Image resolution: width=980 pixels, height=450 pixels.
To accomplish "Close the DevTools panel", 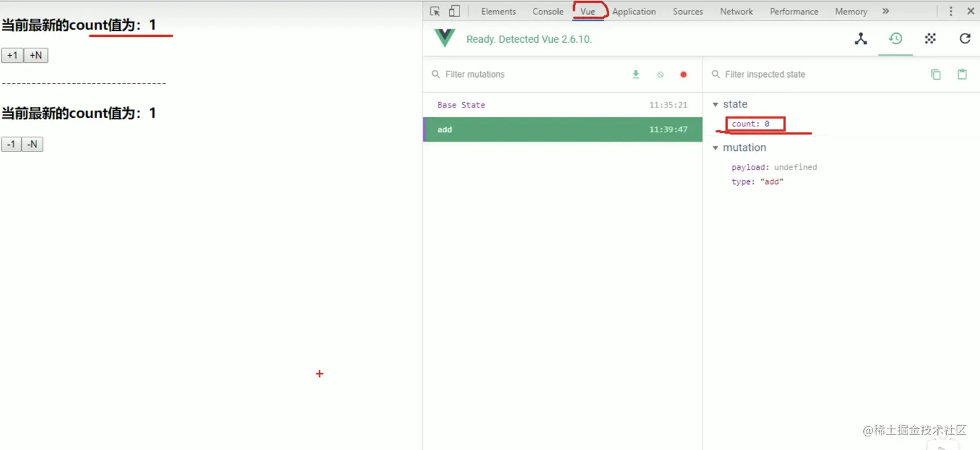I will 970,11.
